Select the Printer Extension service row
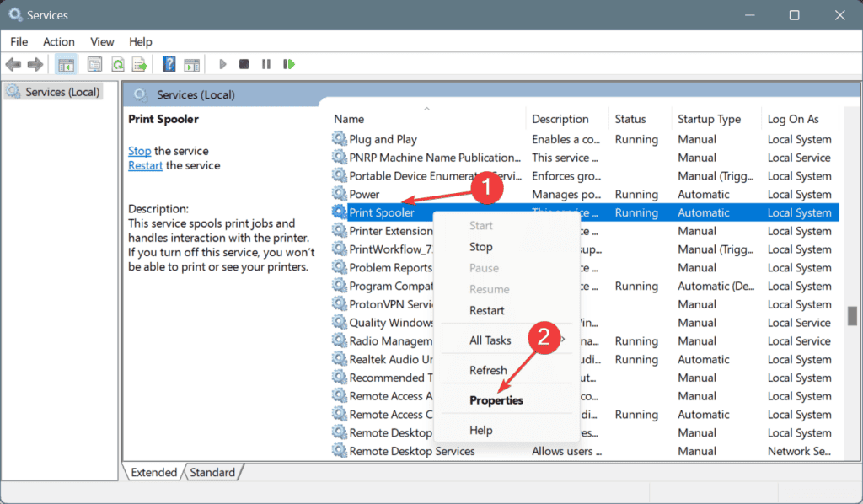The image size is (863, 504). [585, 231]
